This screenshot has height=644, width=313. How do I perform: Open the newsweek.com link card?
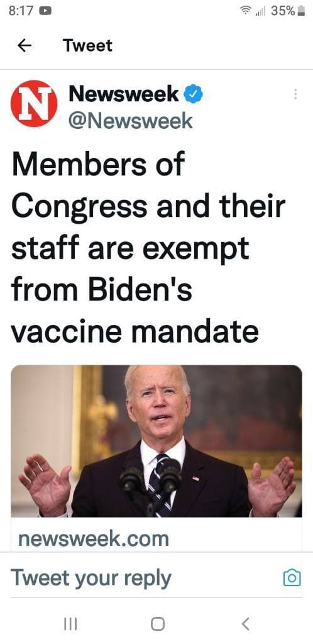point(156,458)
